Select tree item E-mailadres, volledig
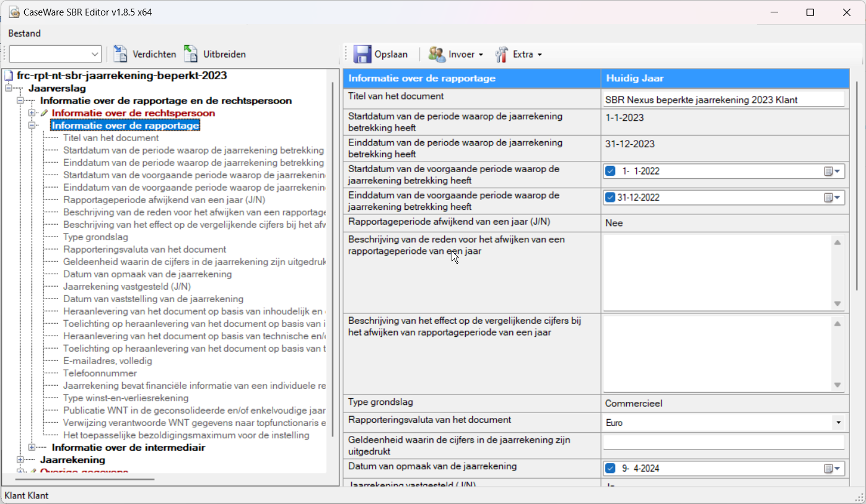Screen dimensions: 866x504 pos(107,361)
